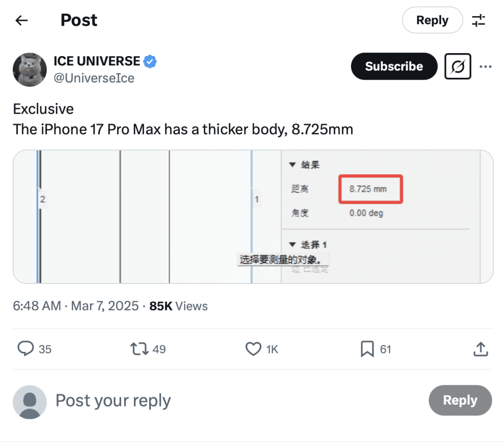
Task: Open the @UniverseIce handle link
Action: coord(94,78)
